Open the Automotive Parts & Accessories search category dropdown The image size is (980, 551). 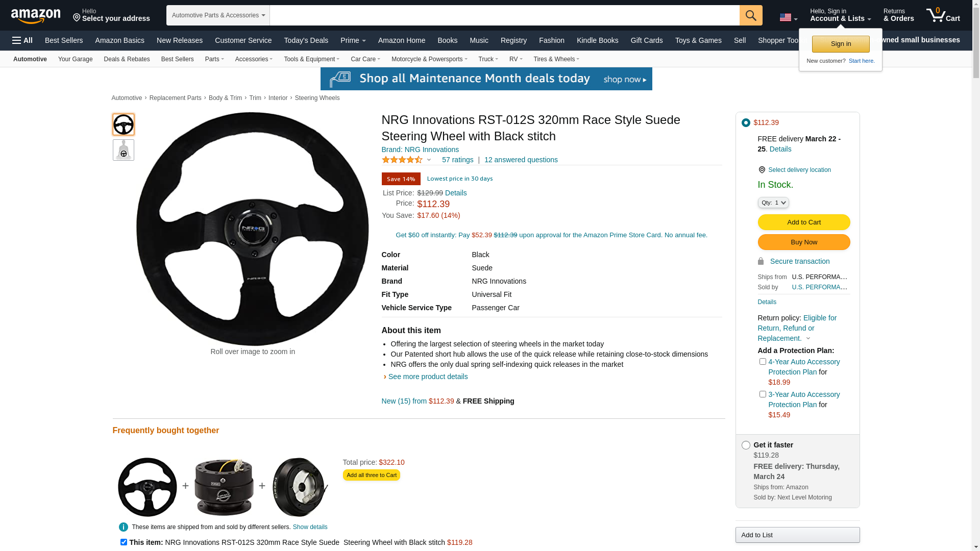(218, 15)
